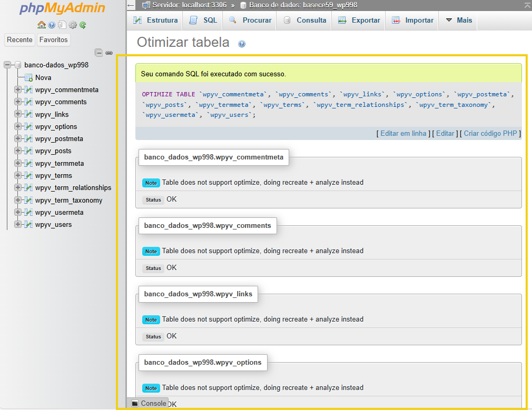Open the Recente tables dropdown
Image resolution: width=532 pixels, height=410 pixels.
point(19,39)
